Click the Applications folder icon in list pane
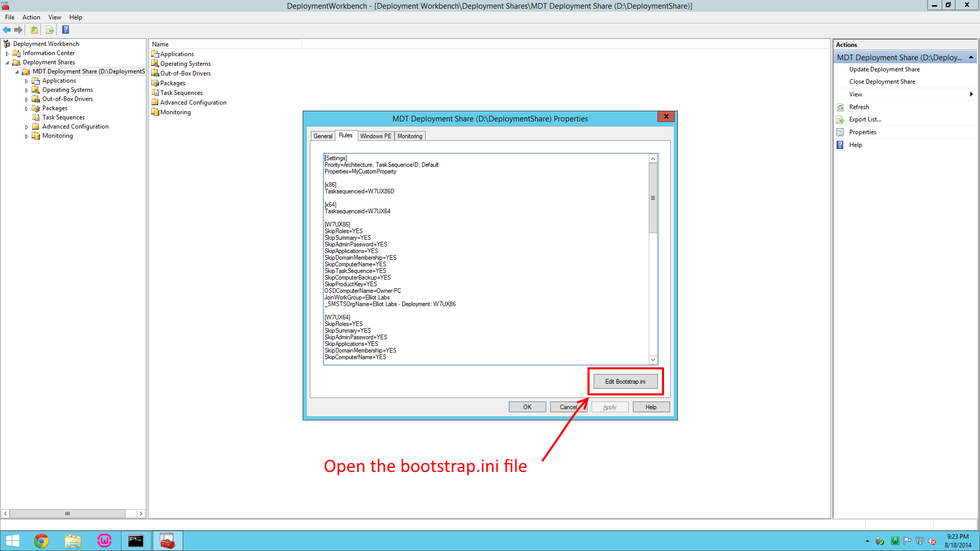The height and width of the screenshot is (551, 980). (155, 54)
